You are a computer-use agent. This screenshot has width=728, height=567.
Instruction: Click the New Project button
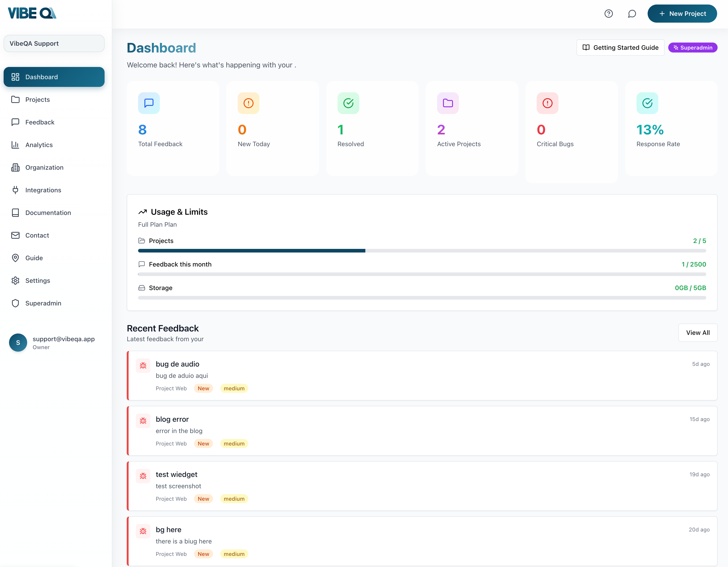coord(682,14)
